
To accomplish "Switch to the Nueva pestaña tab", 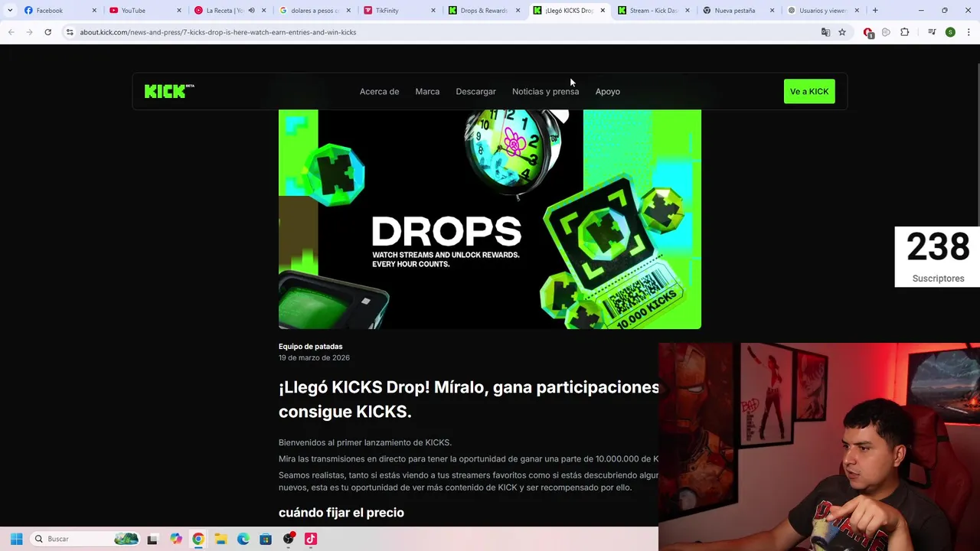I will pos(739,11).
